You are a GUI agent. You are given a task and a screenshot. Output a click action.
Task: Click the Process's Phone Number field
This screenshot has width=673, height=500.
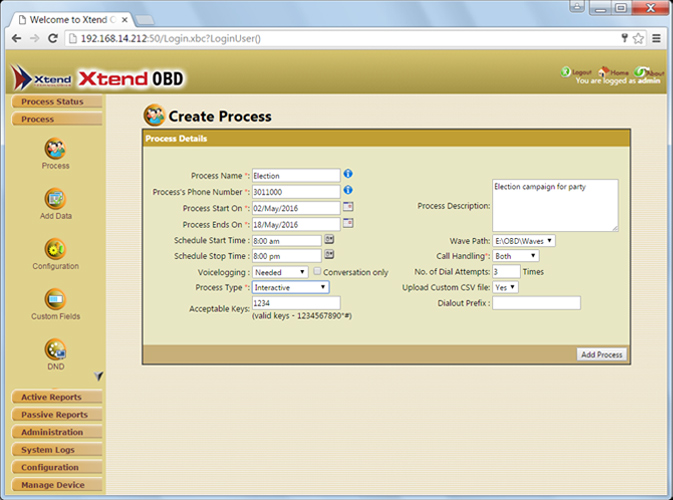296,192
